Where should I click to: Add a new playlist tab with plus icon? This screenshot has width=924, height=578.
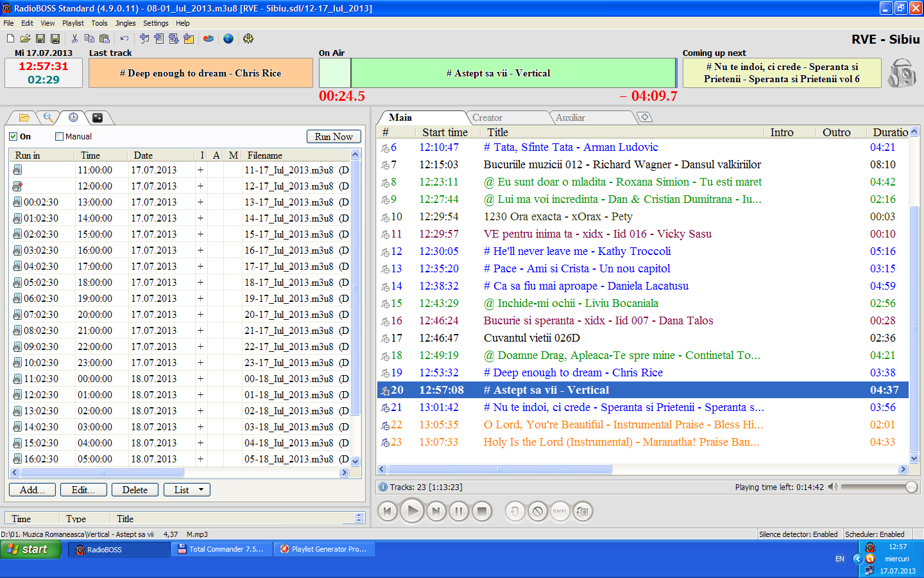coord(645,117)
